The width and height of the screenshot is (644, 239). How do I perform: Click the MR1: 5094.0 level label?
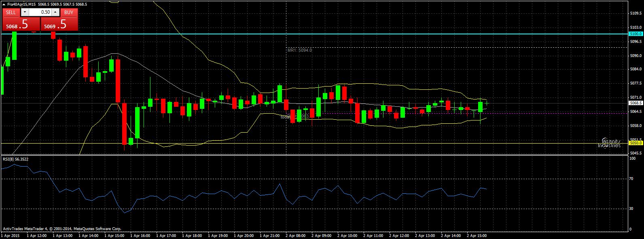(x=300, y=51)
